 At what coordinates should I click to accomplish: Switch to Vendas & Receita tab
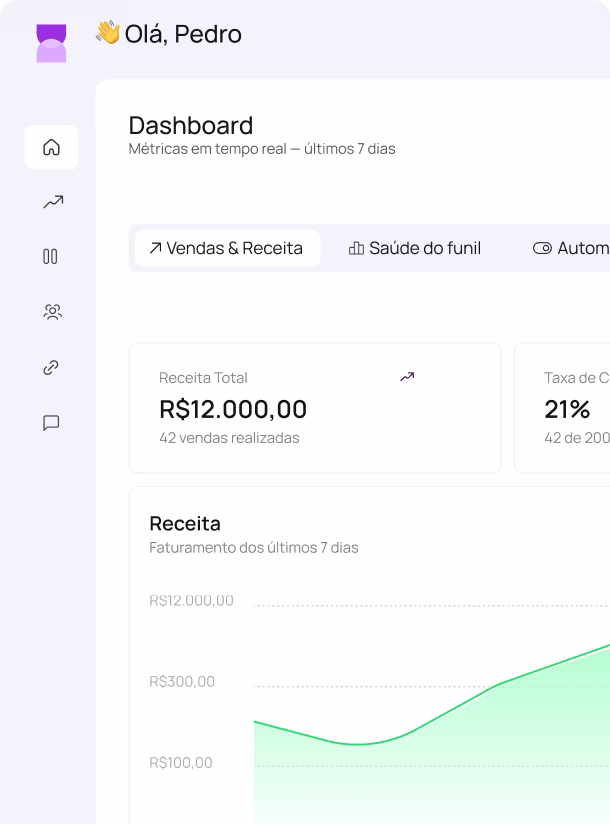(x=228, y=248)
